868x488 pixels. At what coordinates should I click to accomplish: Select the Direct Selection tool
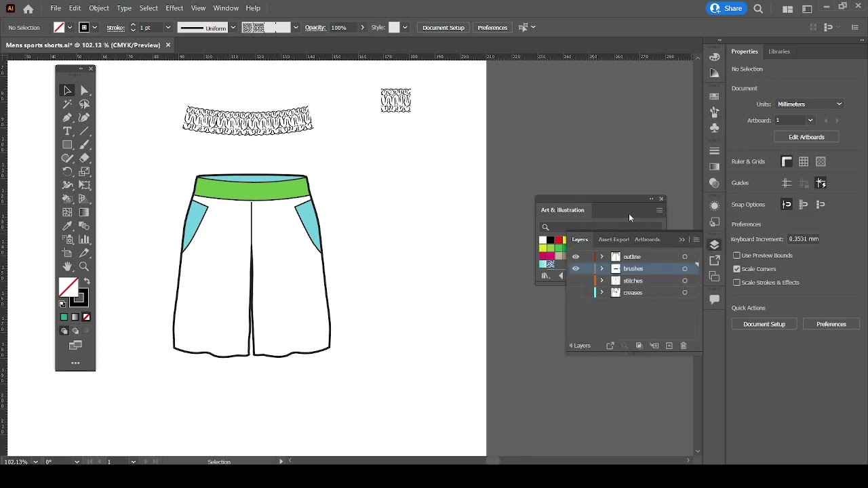84,91
